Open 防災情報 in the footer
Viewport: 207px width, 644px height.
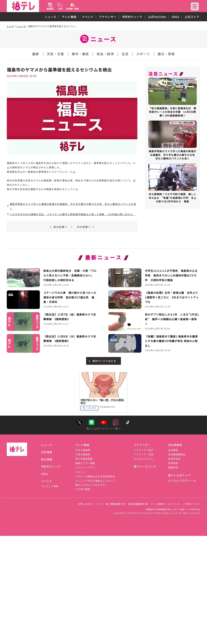click(x=47, y=460)
